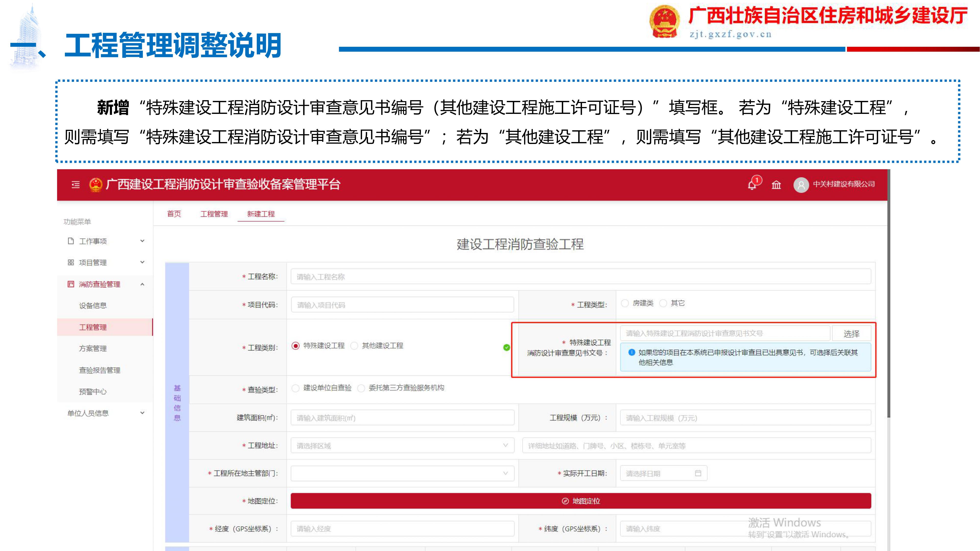
Task: Click the 工程名称 input field
Action: coord(581,276)
